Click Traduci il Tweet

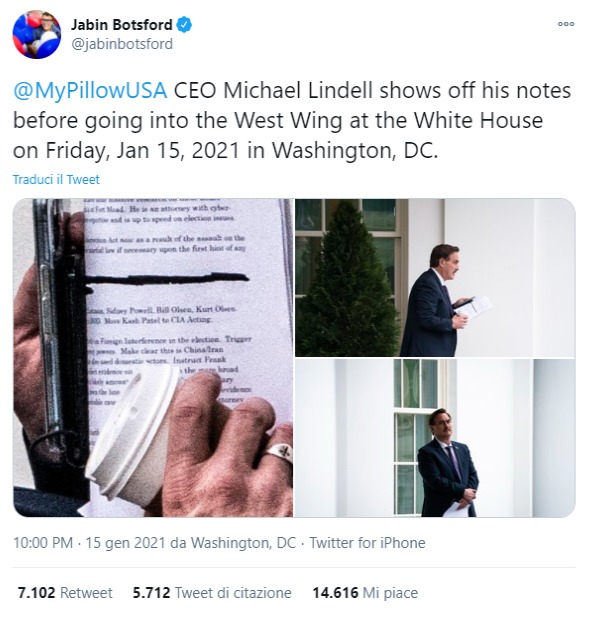[56, 179]
